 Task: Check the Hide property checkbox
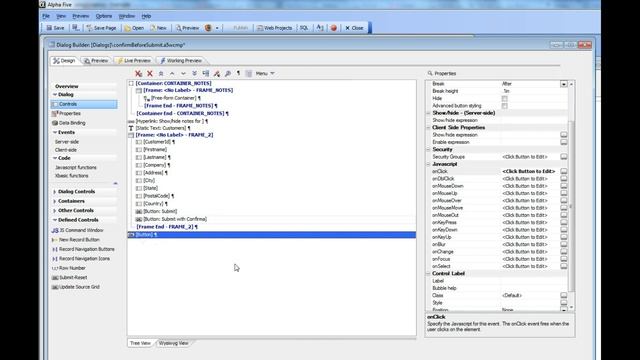point(505,98)
